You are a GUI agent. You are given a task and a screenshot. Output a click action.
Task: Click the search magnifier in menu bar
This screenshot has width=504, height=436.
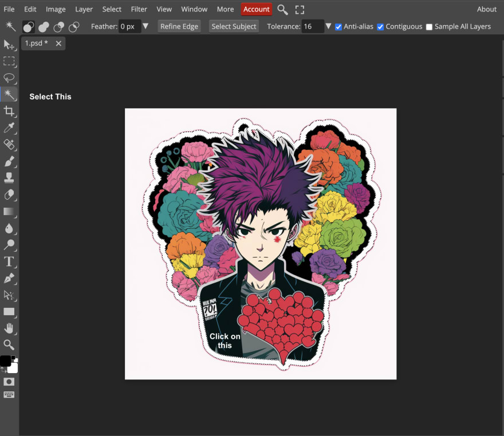pyautogui.click(x=282, y=10)
